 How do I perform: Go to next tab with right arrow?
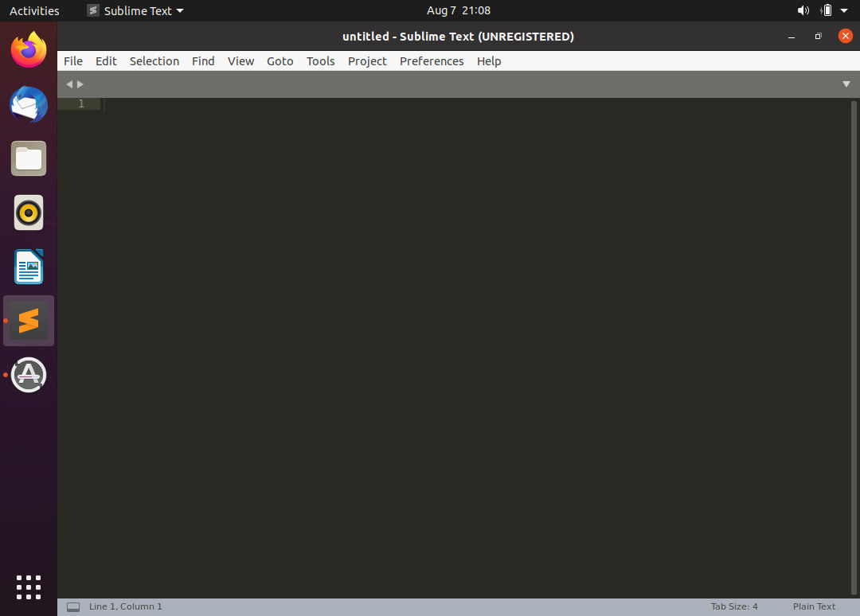point(80,84)
